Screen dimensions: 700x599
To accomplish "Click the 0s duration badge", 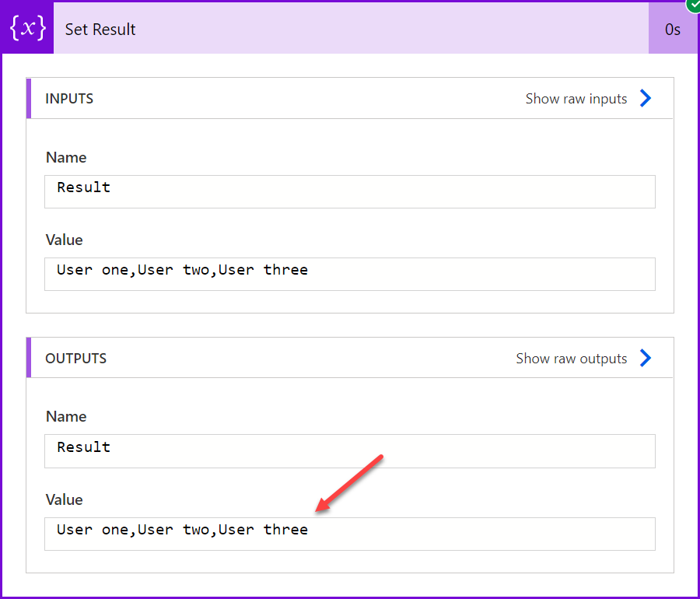I will (x=672, y=29).
